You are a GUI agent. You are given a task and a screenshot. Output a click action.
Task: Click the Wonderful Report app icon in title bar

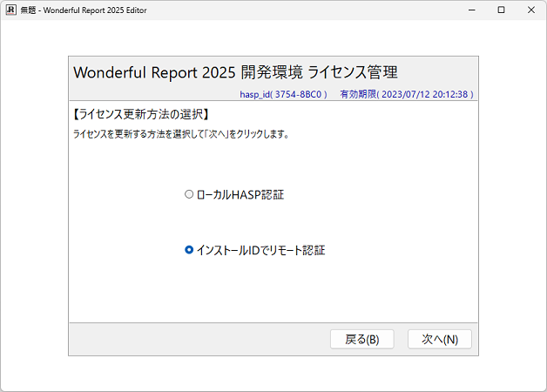[10, 10]
